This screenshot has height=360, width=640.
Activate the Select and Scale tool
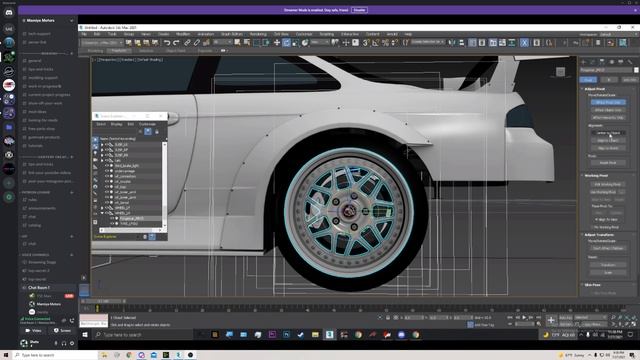[x=296, y=42]
